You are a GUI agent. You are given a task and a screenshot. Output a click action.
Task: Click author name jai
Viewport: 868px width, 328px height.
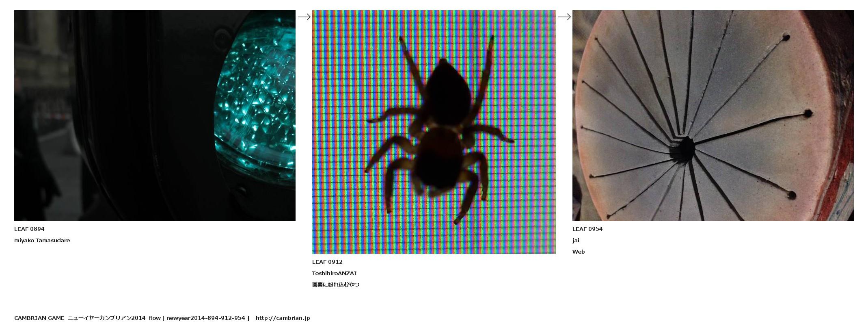576,240
